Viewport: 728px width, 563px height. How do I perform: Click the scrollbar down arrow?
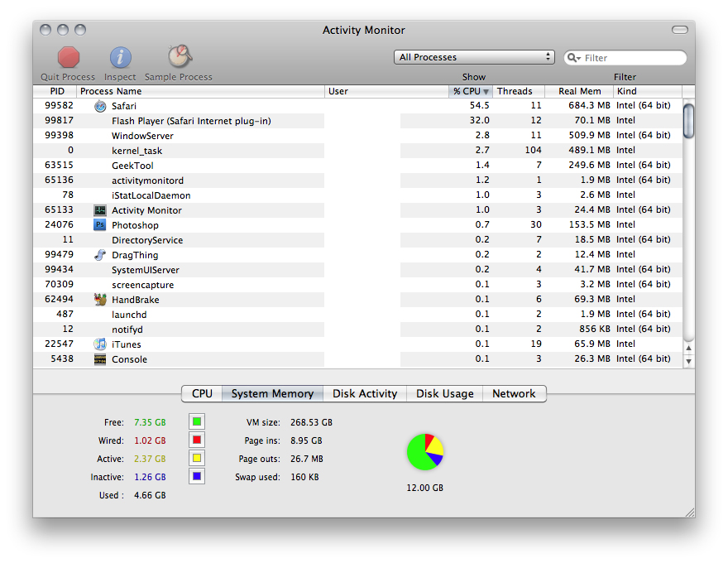tap(689, 361)
